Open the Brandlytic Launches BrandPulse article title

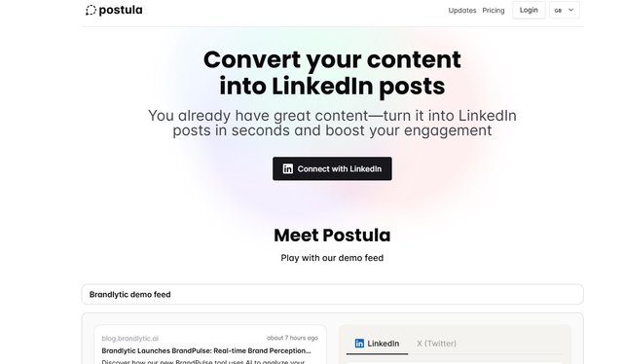click(206, 351)
